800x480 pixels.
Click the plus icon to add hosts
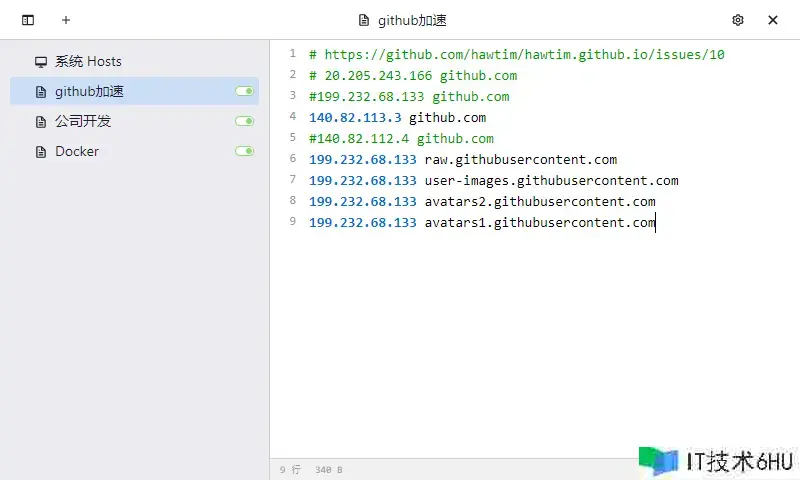pos(66,20)
